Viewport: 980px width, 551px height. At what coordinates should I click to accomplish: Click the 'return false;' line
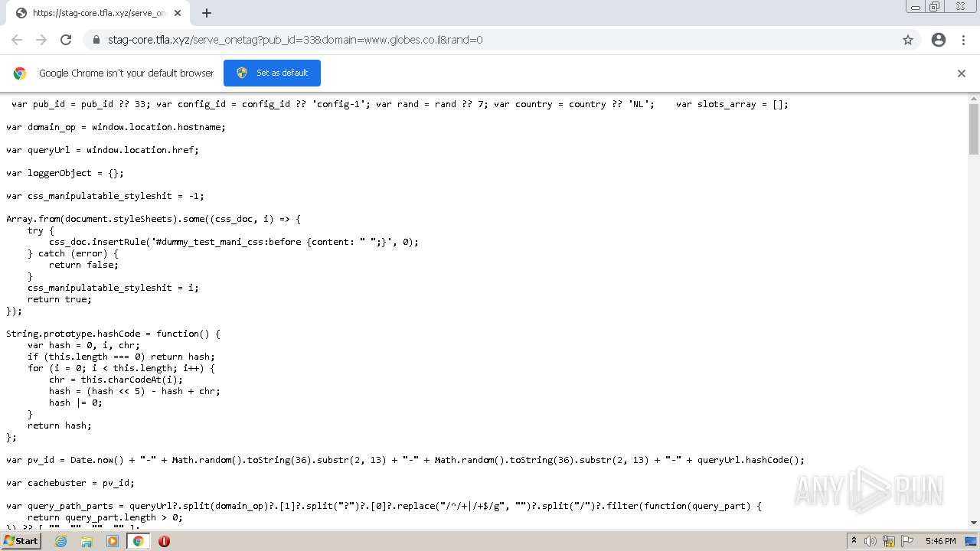[83, 265]
